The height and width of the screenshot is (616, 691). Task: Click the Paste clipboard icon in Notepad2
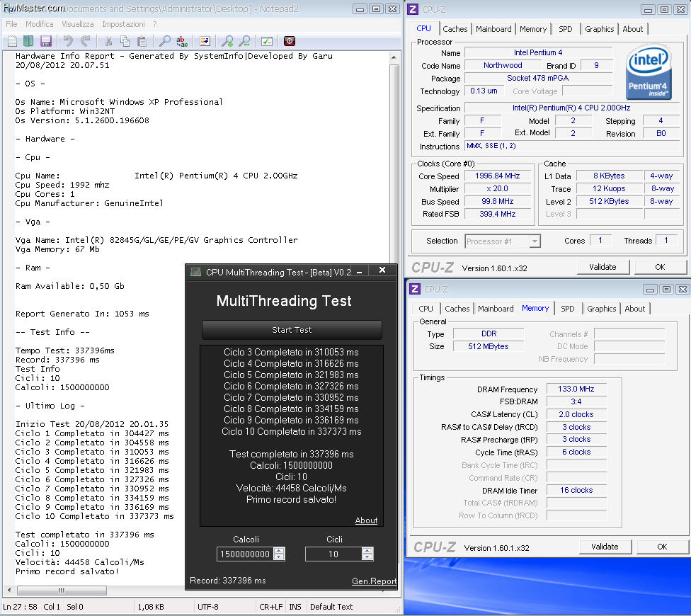pyautogui.click(x=142, y=41)
